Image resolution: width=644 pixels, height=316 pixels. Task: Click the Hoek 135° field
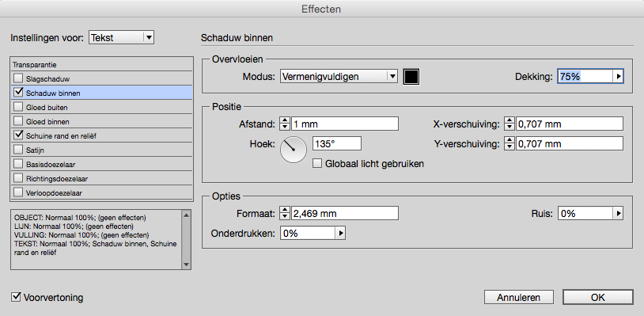coord(337,144)
